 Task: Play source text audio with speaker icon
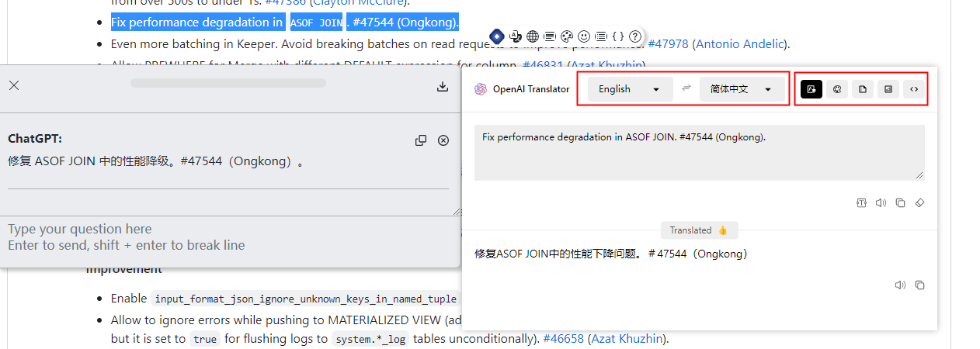[x=881, y=203]
